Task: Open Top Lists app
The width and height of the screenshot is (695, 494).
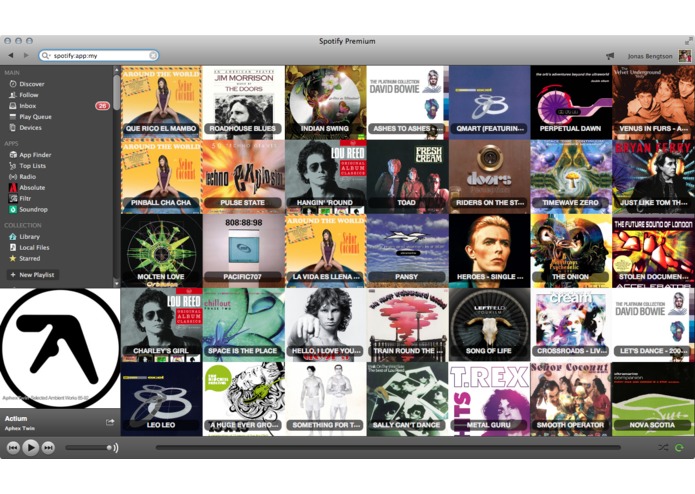Action: pos(32,166)
